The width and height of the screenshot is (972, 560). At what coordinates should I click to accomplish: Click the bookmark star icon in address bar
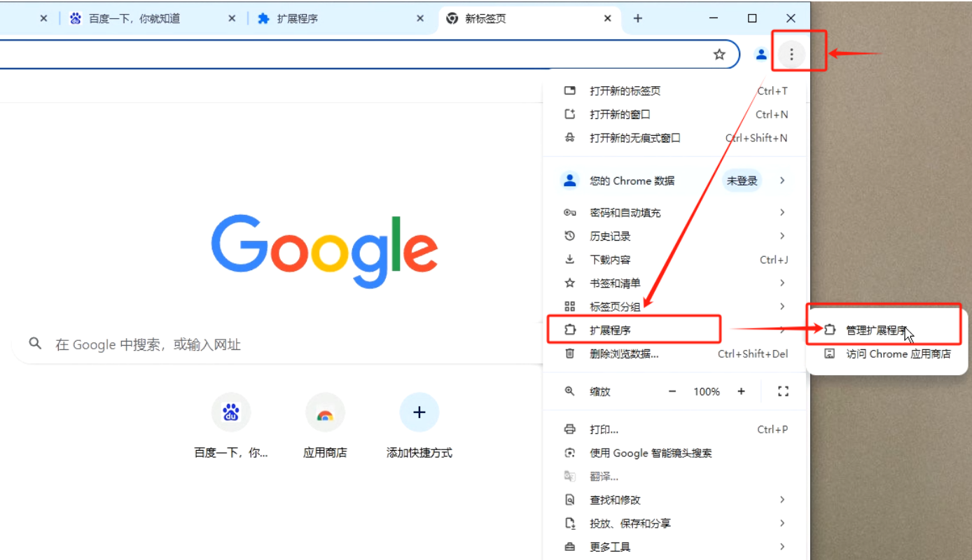tap(719, 54)
